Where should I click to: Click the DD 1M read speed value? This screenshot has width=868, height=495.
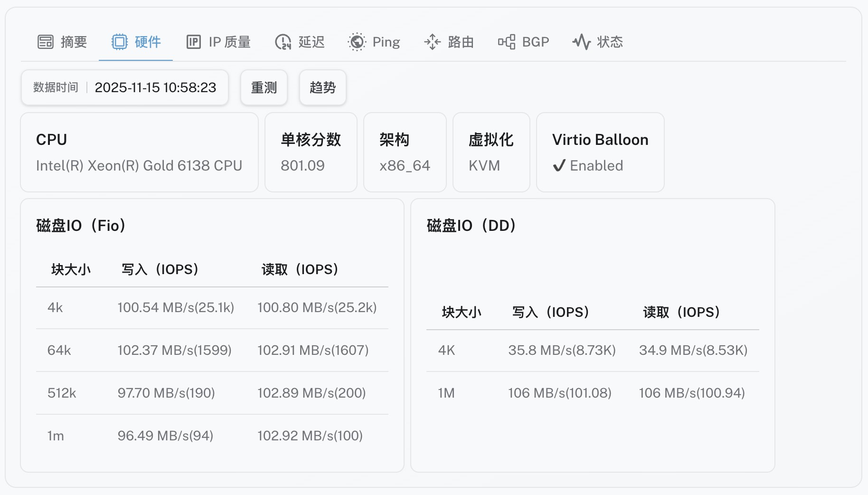[691, 393]
